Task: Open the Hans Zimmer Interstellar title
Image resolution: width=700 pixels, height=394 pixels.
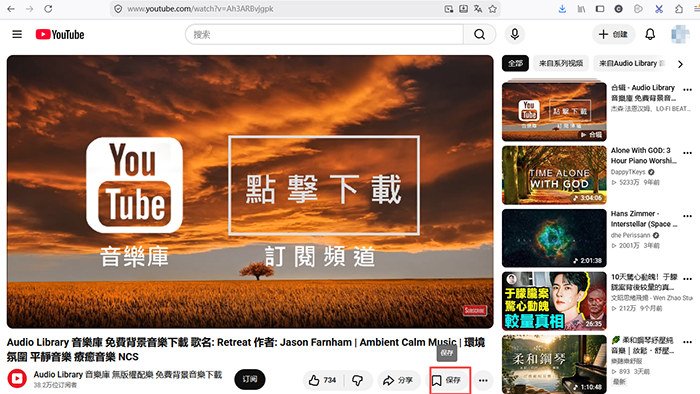Action: point(643,219)
